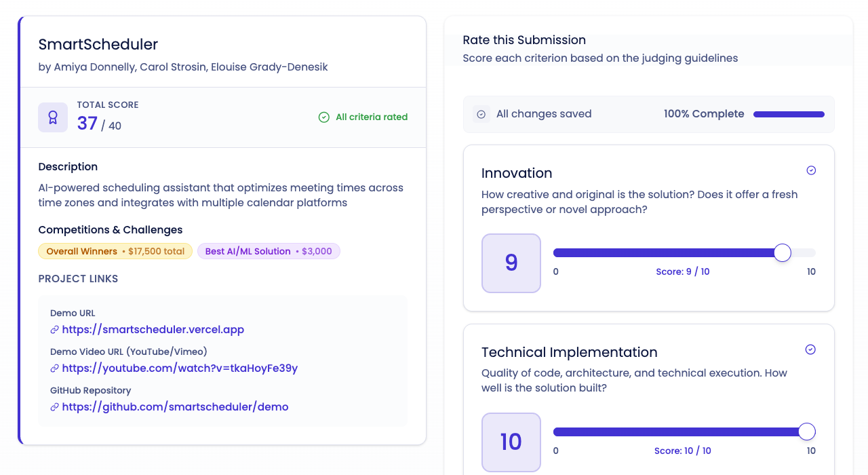
Task: Click the Innovation criterion rated check icon
Action: click(x=811, y=170)
